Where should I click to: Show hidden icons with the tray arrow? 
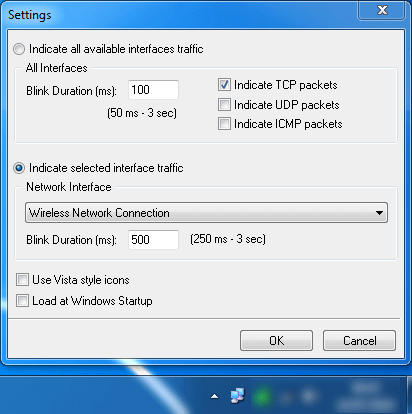[215, 396]
